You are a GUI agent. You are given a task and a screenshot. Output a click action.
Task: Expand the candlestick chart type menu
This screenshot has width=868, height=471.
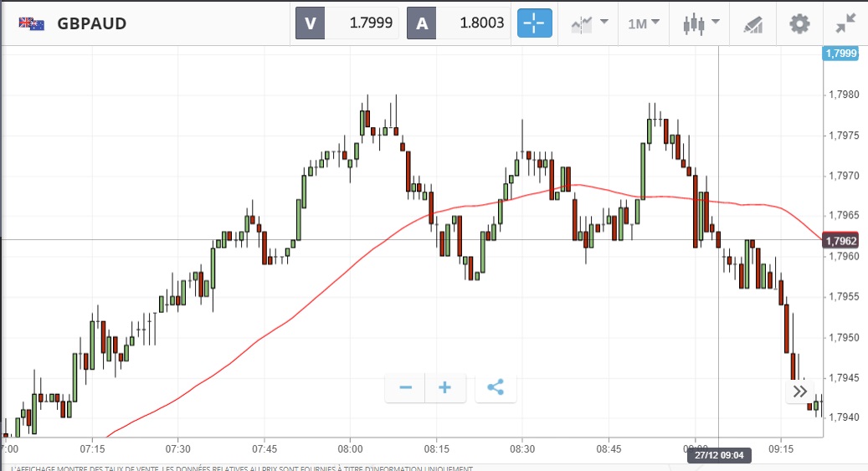point(702,23)
